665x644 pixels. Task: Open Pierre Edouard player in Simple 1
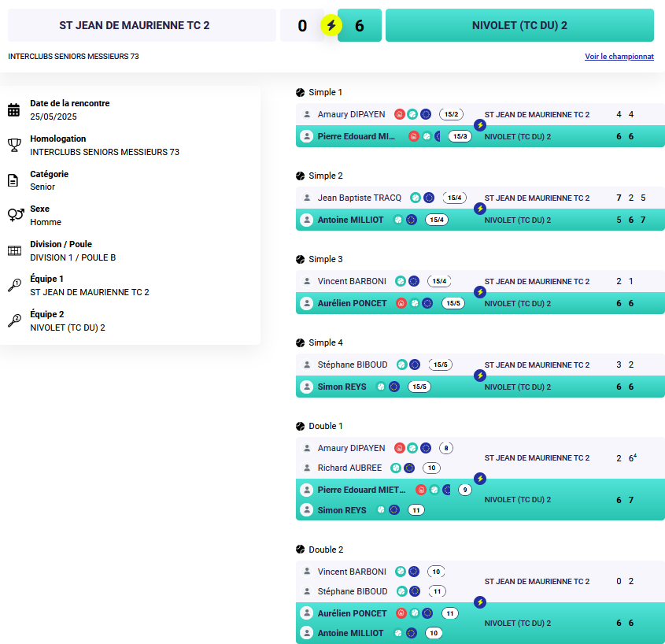pyautogui.click(x=357, y=136)
